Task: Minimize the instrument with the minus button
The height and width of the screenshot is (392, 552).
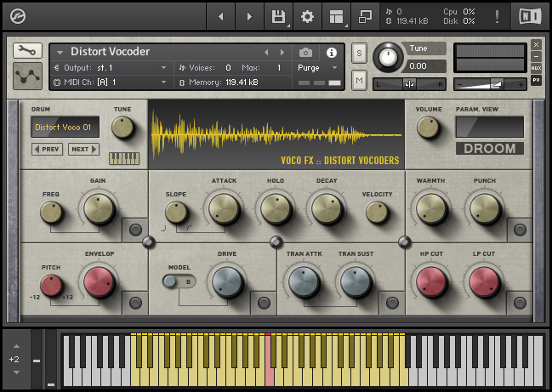Action: [536, 56]
